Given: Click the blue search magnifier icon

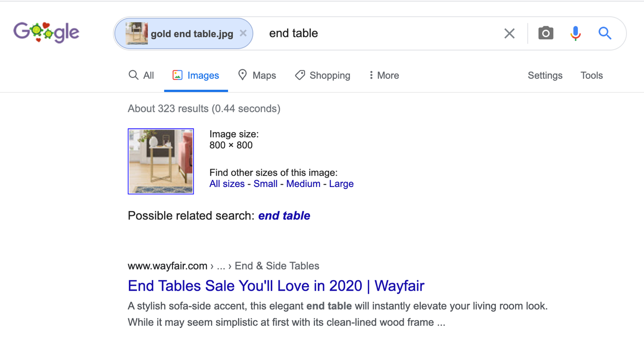Looking at the screenshot, I should 605,33.
